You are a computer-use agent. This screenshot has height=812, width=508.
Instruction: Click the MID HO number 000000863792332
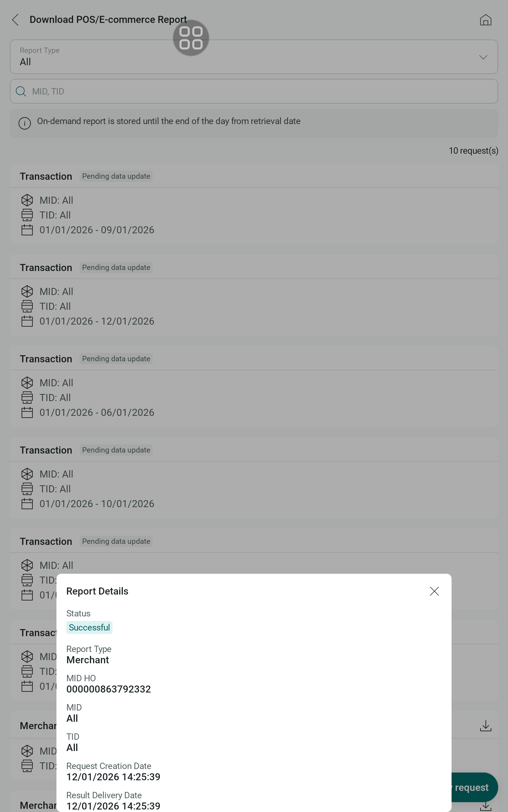pyautogui.click(x=109, y=689)
